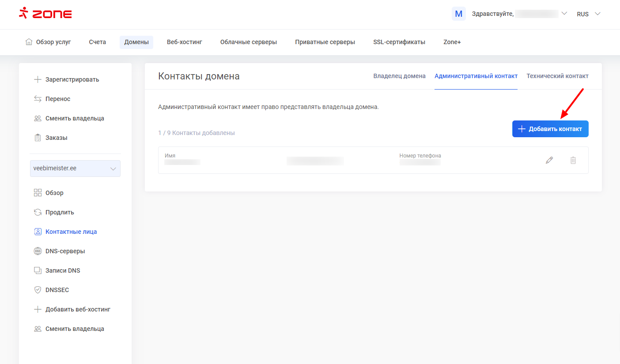
Task: Click the user avatar M icon
Action: [458, 14]
